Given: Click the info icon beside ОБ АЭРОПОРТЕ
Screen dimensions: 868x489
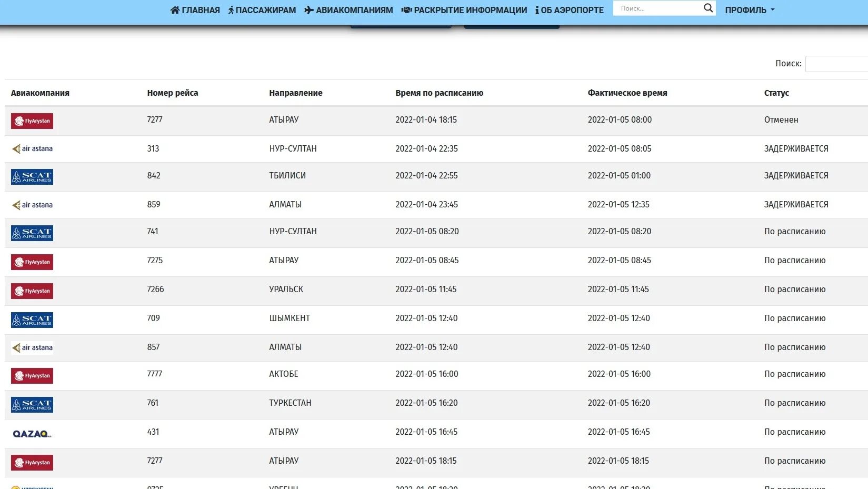Looking at the screenshot, I should [x=537, y=10].
